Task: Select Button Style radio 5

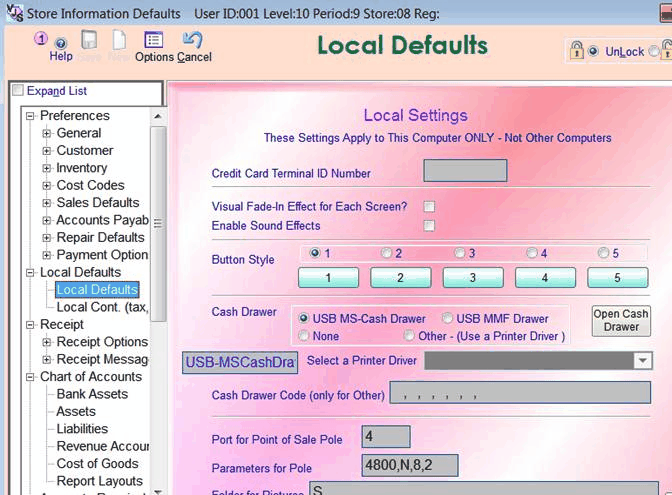Action: (x=603, y=253)
